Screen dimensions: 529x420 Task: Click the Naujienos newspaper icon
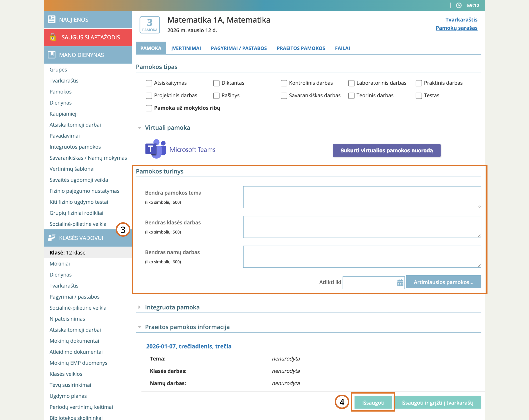[x=52, y=19]
